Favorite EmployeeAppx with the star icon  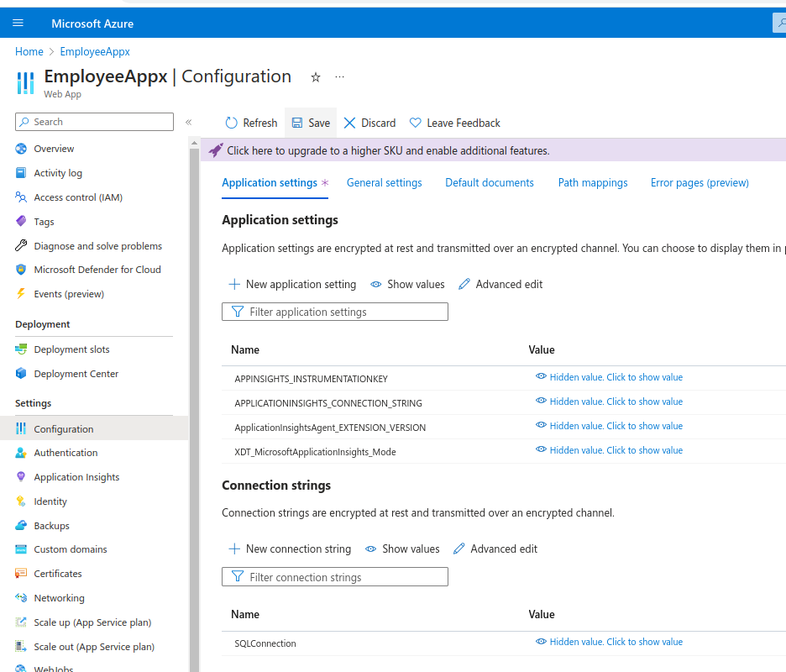point(315,77)
